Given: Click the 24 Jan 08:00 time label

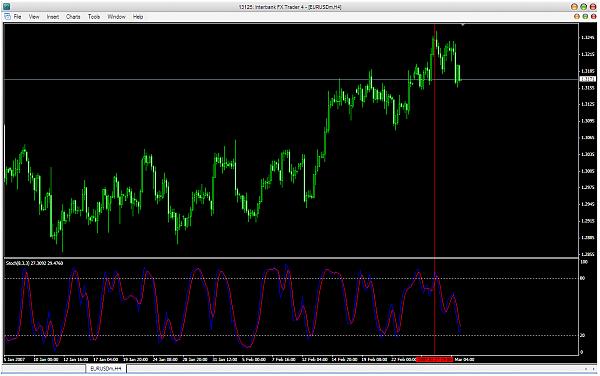Looking at the screenshot, I should [x=165, y=360].
